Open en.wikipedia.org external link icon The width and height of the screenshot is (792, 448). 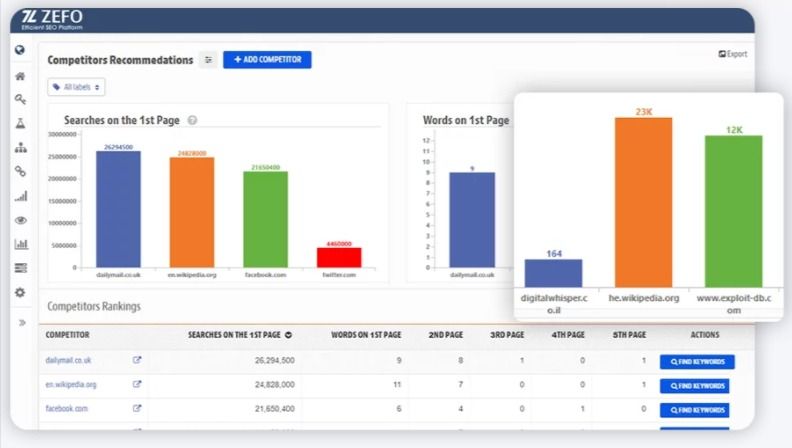(137, 384)
